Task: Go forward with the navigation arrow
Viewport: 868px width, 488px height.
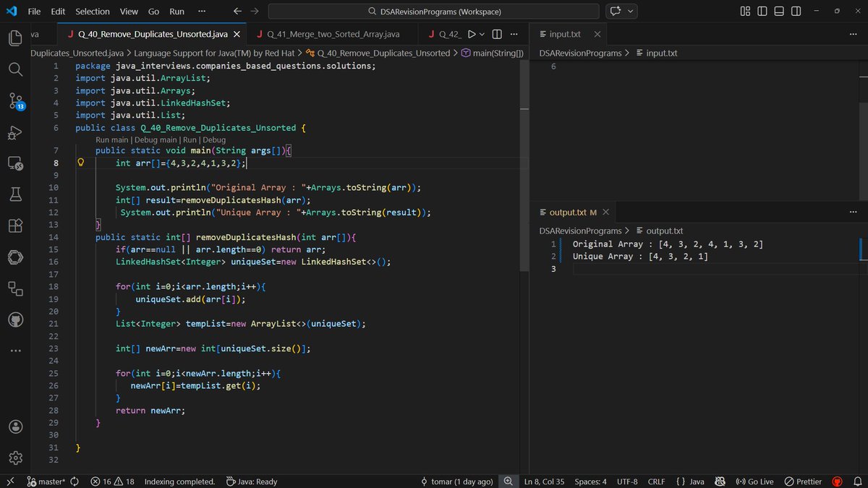Action: point(254,12)
